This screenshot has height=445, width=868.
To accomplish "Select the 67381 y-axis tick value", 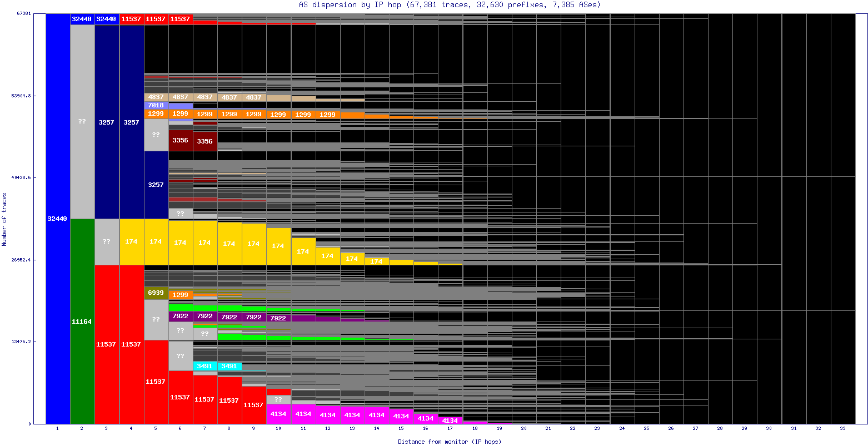I will pyautogui.click(x=24, y=14).
